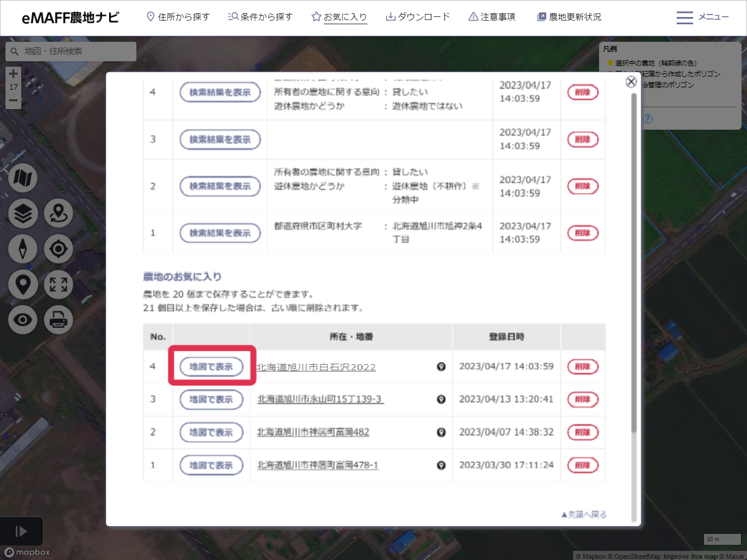Zoom in the map with plus button
The image size is (747, 560).
point(13,73)
